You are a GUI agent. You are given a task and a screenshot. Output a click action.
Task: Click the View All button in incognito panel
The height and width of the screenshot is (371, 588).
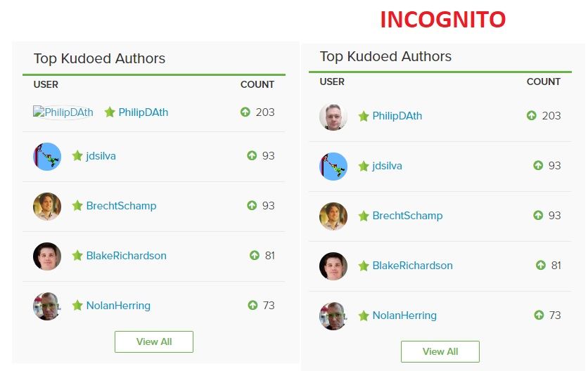pyautogui.click(x=440, y=351)
